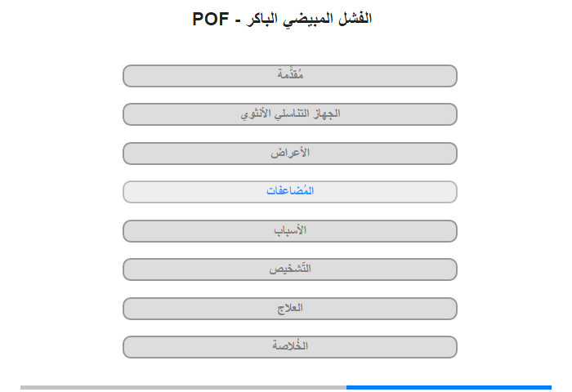
Task: Choose the التَّشخيص diagnosis button
Action: click(x=290, y=269)
